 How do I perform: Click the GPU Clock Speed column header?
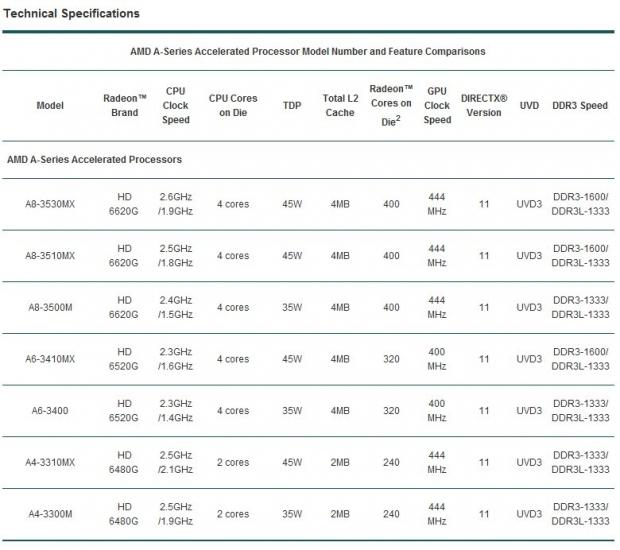pyautogui.click(x=437, y=105)
